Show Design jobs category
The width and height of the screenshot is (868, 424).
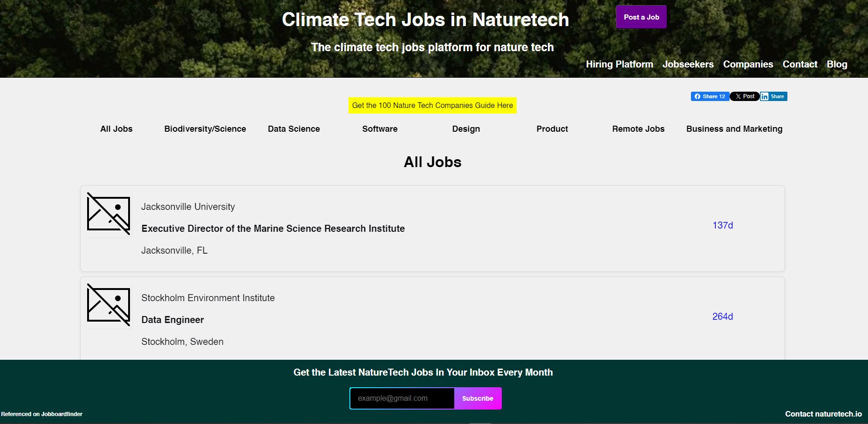tap(466, 129)
